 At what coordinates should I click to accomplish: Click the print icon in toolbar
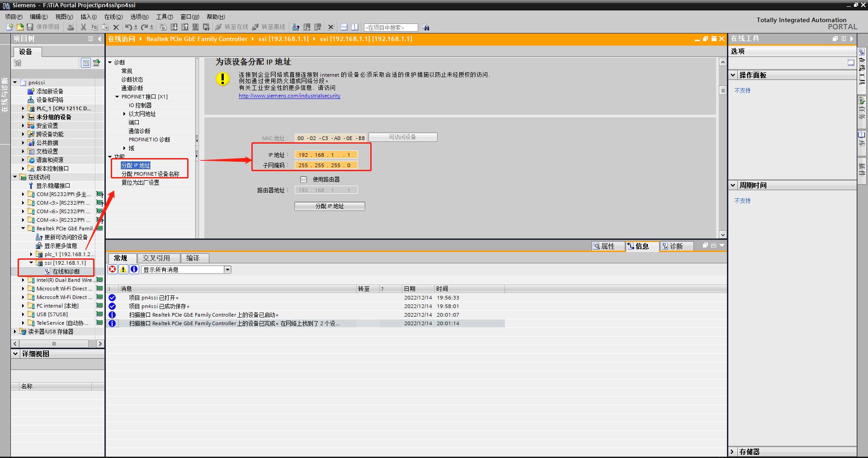tap(70, 27)
